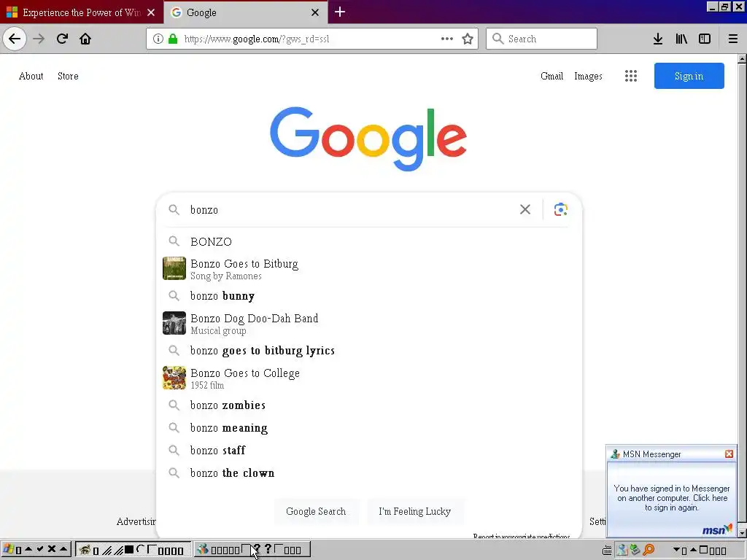Select Bonzo Goes to Bitburg suggestion

tap(368, 268)
